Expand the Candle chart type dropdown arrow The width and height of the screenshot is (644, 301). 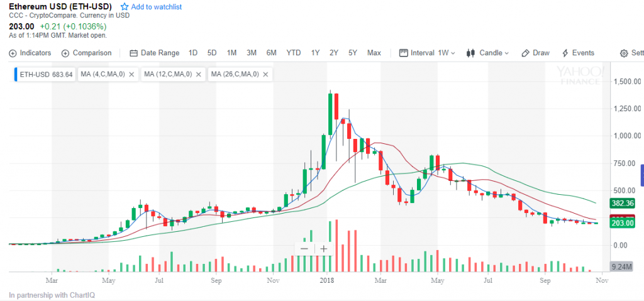506,53
